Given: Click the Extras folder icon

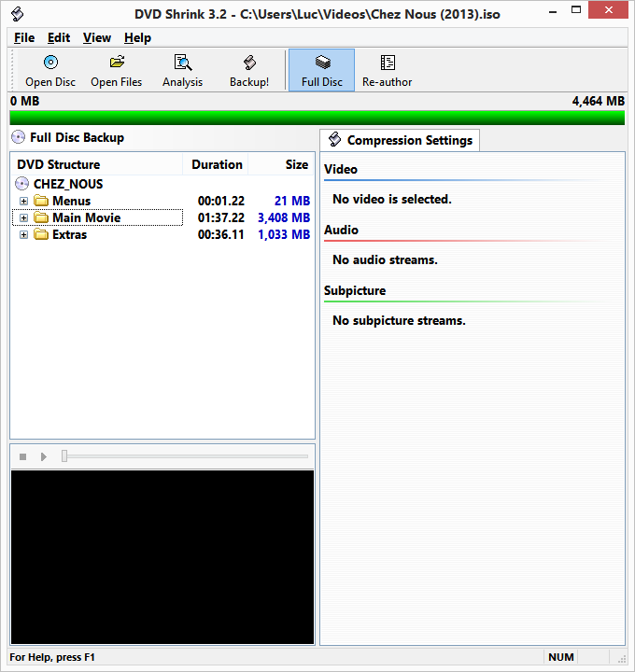Looking at the screenshot, I should tap(41, 234).
